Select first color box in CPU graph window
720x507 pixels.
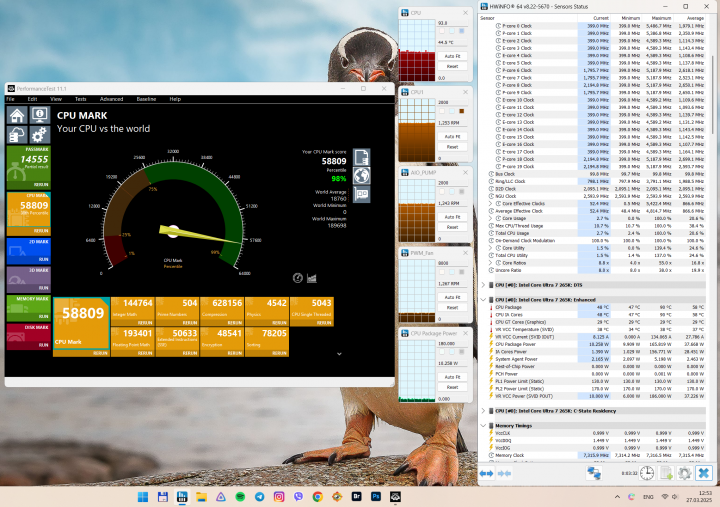[442, 31]
